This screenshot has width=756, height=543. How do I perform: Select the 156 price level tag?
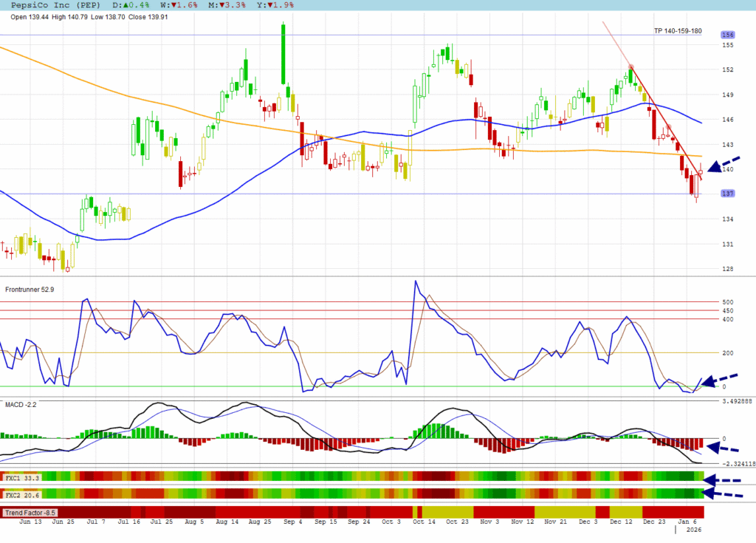[x=727, y=35]
